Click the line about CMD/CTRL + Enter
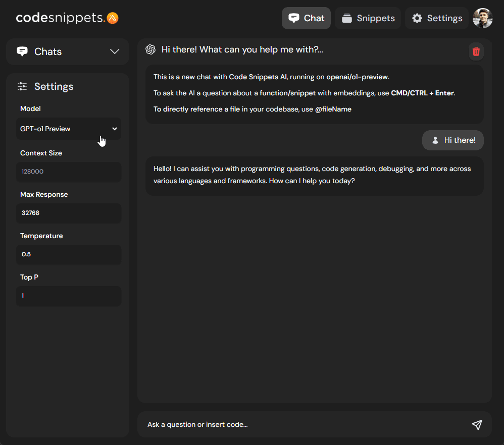504x445 pixels. tap(304, 93)
